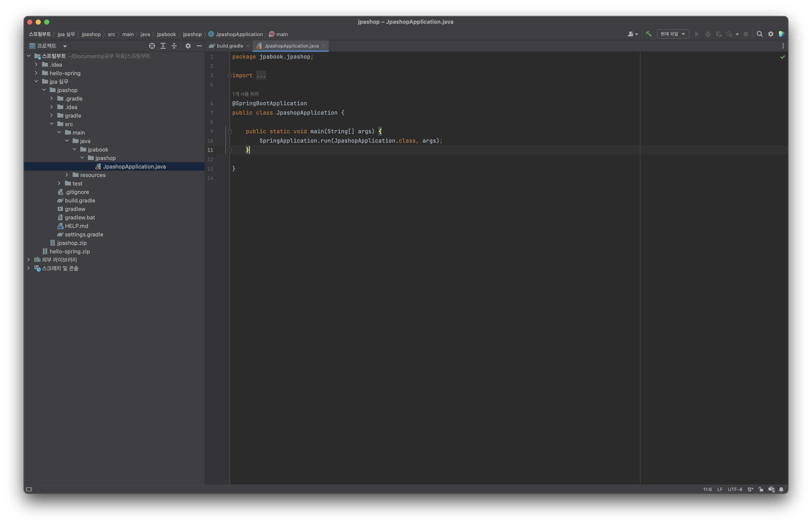Click the UTF-8 encoding in status bar

coord(734,489)
